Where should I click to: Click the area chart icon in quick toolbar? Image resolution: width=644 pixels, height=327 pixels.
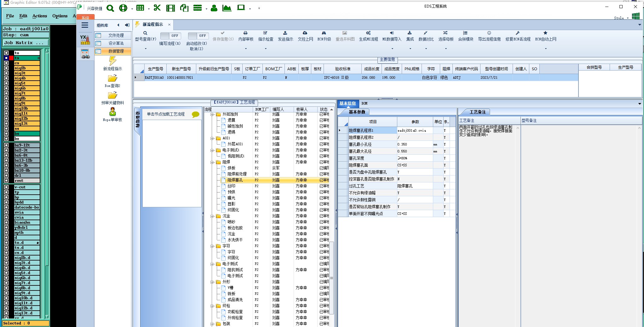tap(227, 8)
